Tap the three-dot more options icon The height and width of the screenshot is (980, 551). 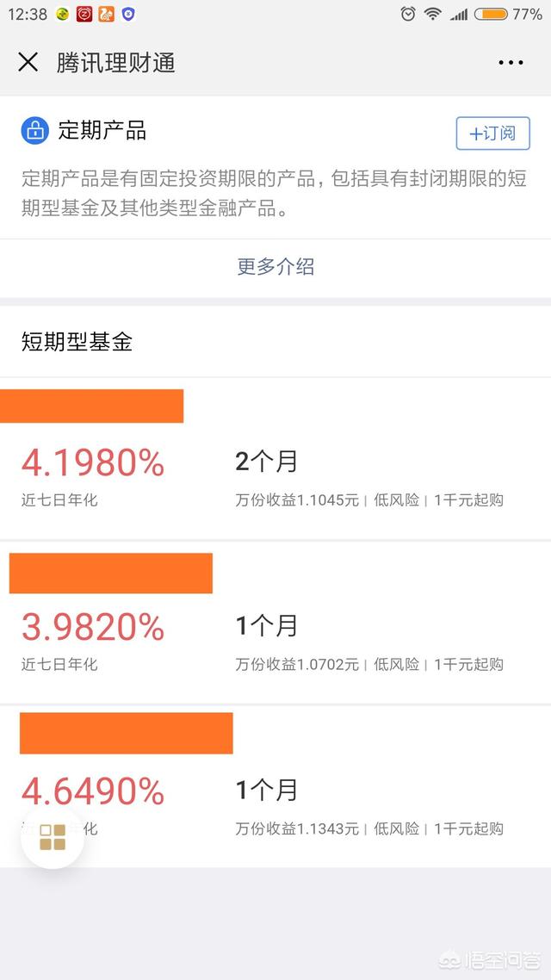point(511,62)
